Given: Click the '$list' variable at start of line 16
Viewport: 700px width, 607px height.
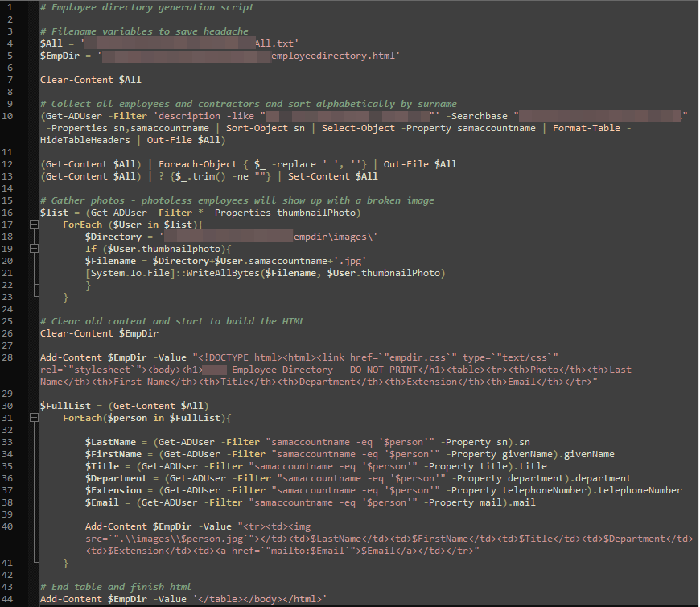Looking at the screenshot, I should (54, 213).
